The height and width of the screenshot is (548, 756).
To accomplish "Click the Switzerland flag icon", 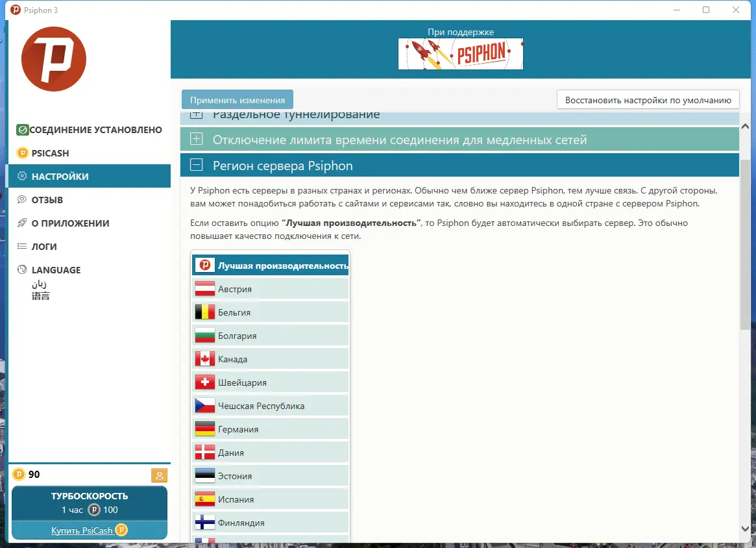I will pos(205,382).
